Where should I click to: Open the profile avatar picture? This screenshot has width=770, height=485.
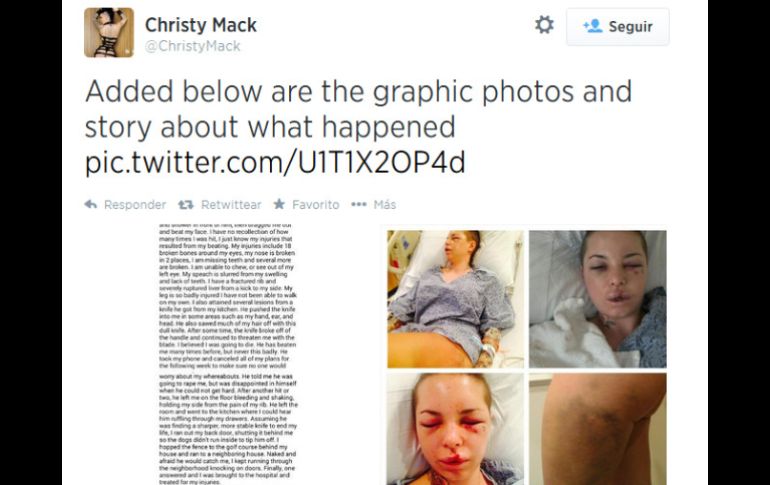pos(109,32)
